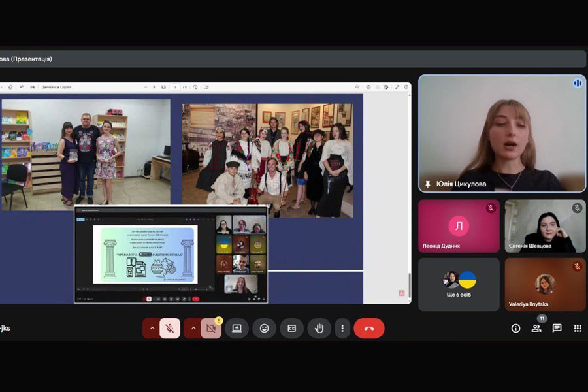588x392 pixels.
Task: Open more options three-dot menu
Action: (x=343, y=328)
